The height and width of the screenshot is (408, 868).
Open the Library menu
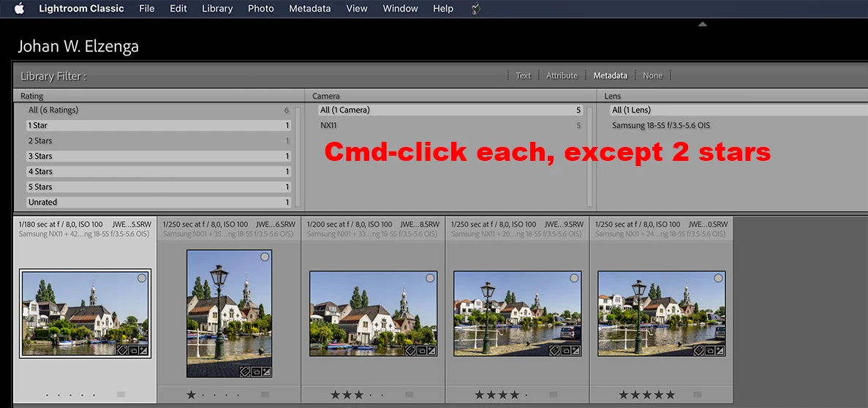click(218, 8)
